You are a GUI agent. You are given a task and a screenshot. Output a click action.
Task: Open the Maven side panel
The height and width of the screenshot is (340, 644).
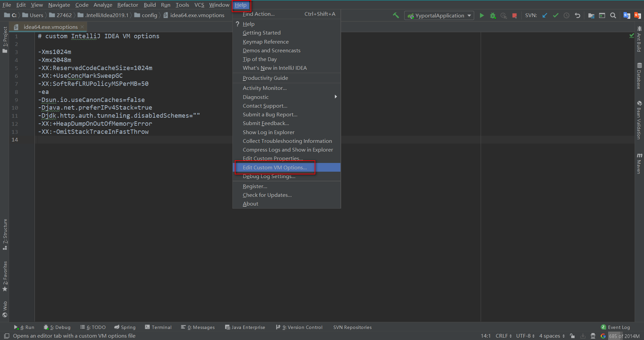pyautogui.click(x=639, y=164)
